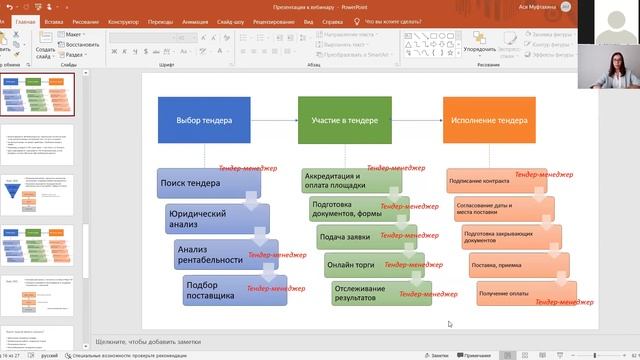Click Decrease Indent icon
This screenshot has height=360, width=640.
[280, 38]
